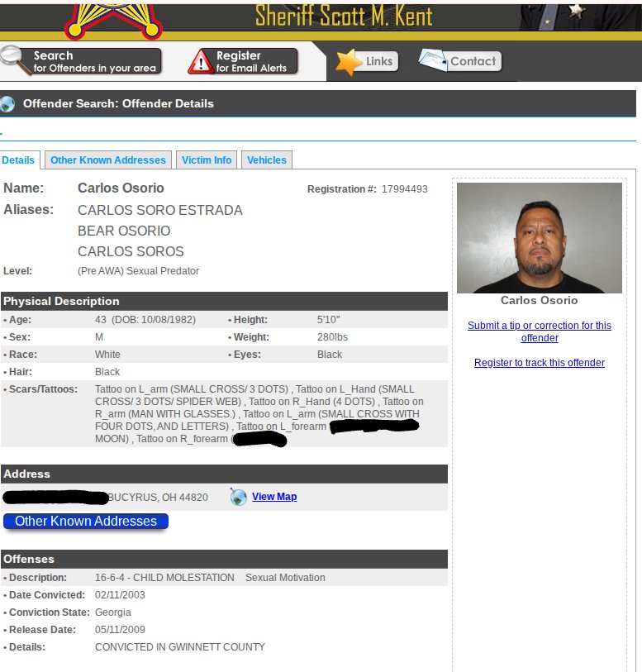Viewport: 642px width, 672px height.
Task: Click the globe icon beside Offender Search heading
Action: [7, 104]
